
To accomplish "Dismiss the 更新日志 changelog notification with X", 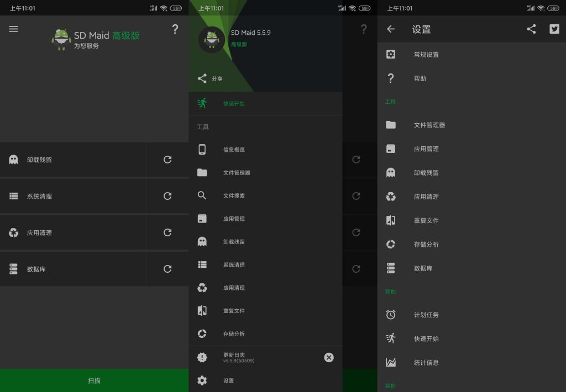I will (329, 357).
